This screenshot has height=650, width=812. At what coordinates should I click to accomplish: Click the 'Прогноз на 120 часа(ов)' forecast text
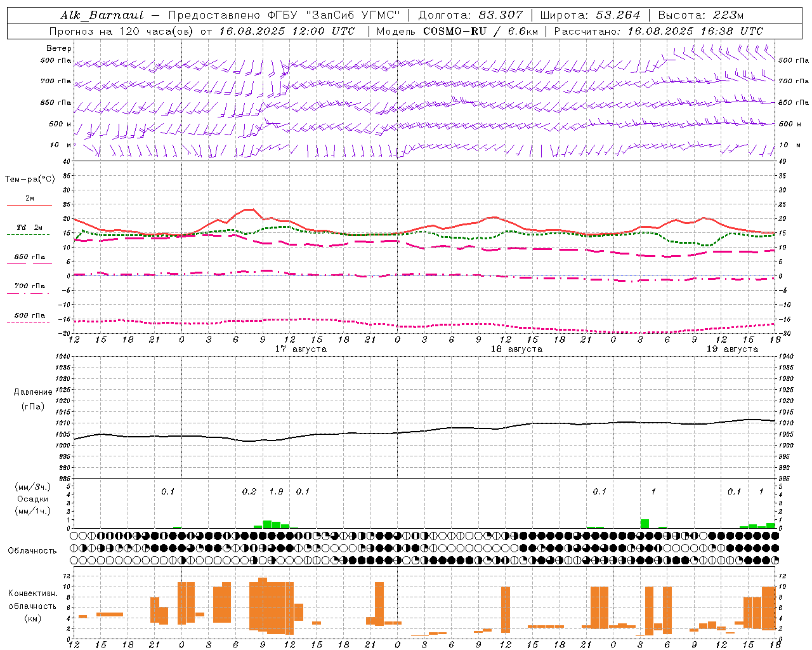click(122, 31)
